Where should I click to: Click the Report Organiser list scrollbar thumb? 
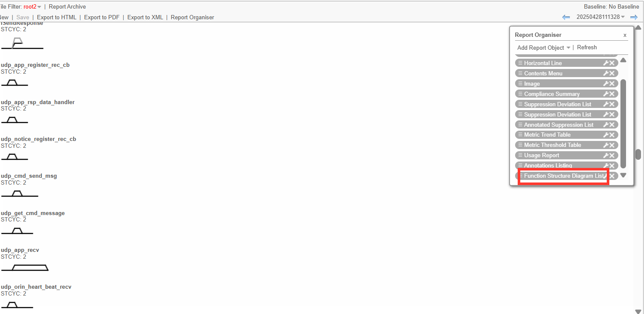tap(623, 123)
